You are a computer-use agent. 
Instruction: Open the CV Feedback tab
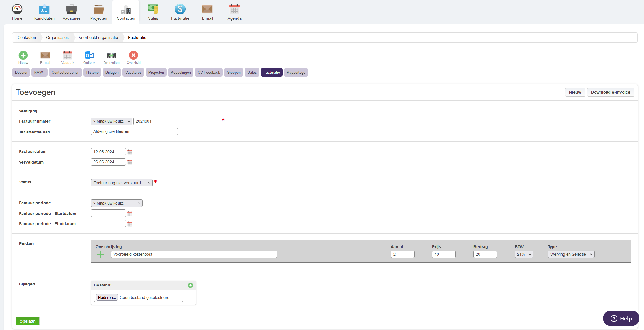[x=209, y=72]
